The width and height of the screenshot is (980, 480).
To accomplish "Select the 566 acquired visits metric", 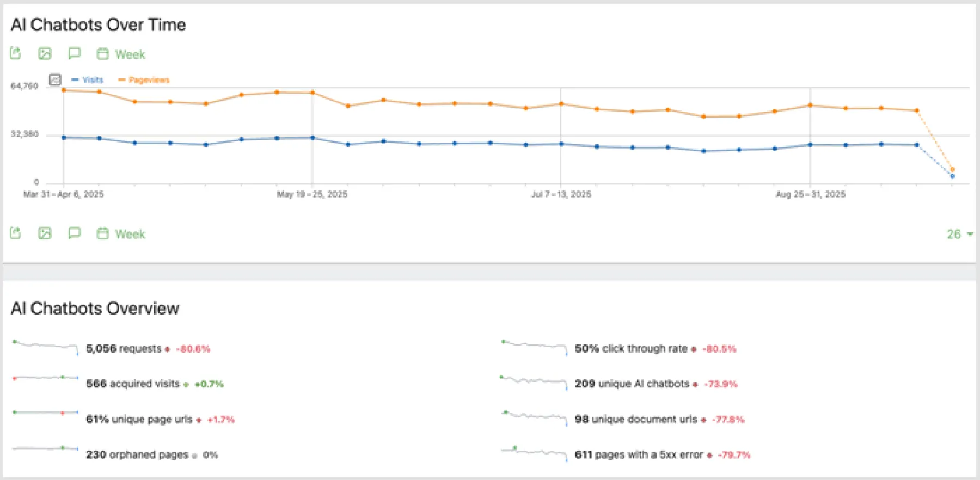I will 133,384.
